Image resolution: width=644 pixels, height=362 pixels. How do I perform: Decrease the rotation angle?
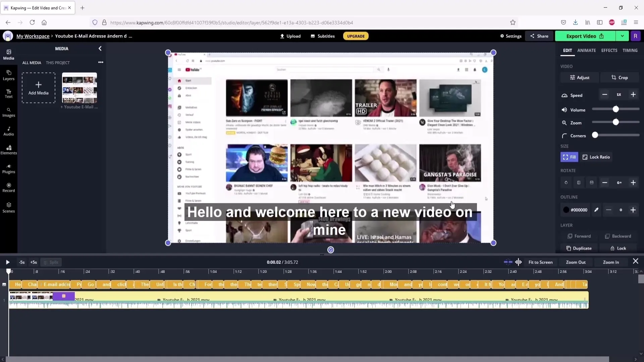tap(604, 183)
